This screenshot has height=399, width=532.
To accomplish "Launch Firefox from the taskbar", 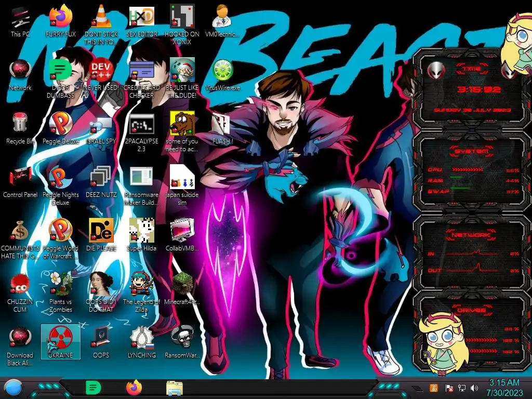I will (x=134, y=388).
